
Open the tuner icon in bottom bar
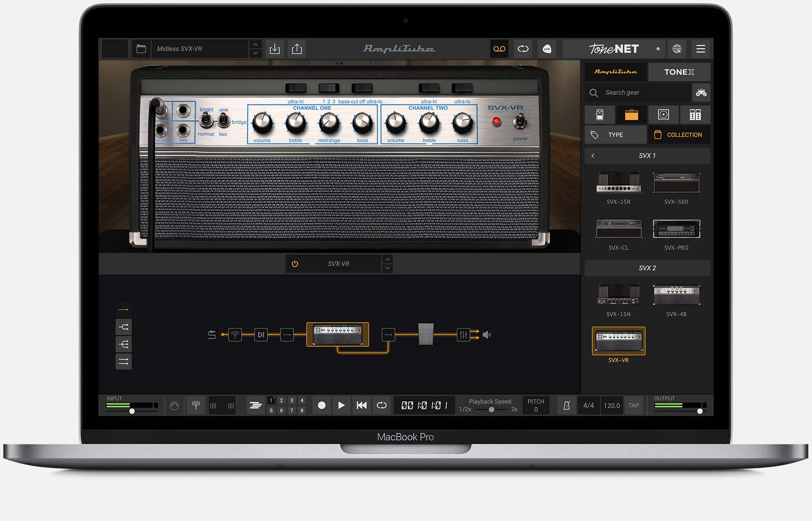coord(196,405)
